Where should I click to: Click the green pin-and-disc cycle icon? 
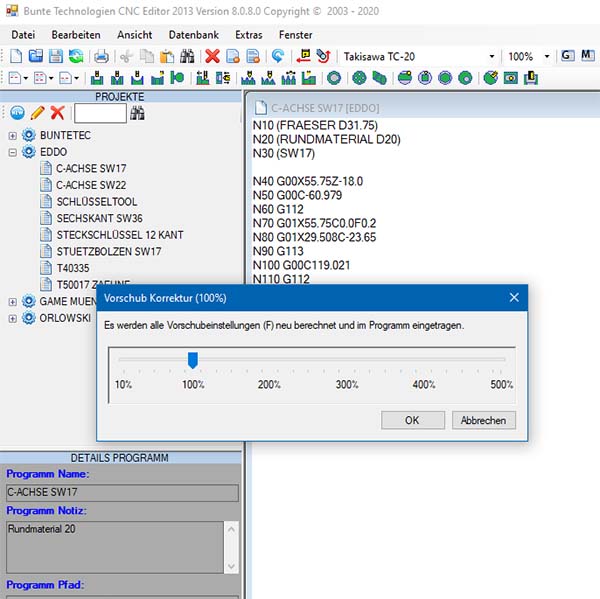click(177, 78)
